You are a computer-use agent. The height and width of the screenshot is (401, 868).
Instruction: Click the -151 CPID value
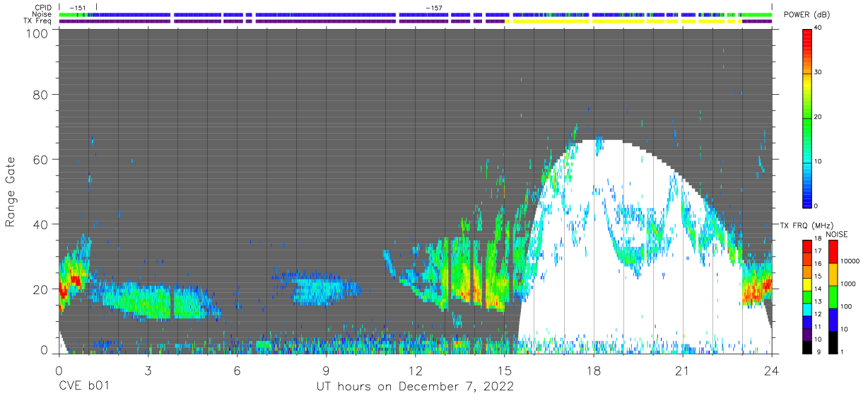[77, 8]
